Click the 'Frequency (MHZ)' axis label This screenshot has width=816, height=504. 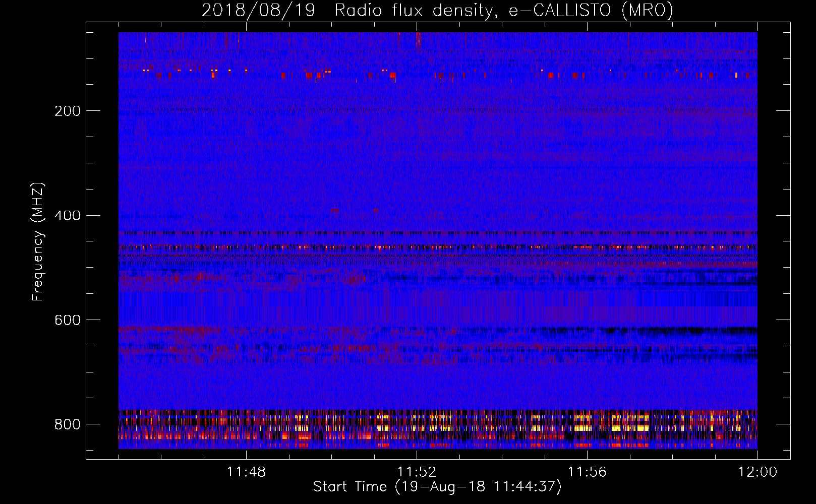37,242
